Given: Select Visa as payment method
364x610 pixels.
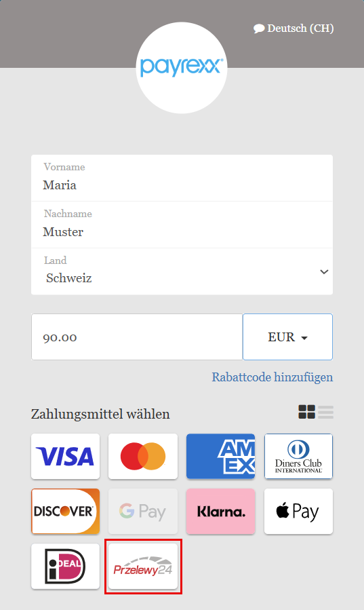Looking at the screenshot, I should (65, 457).
